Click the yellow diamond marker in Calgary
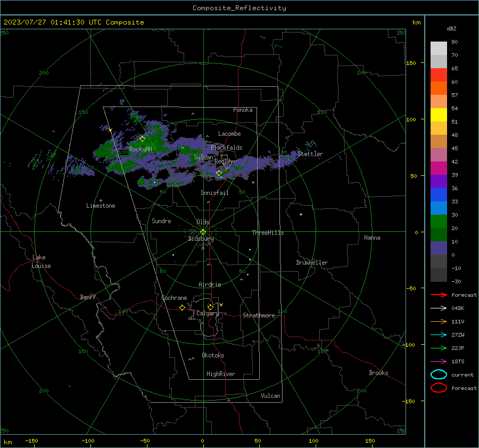This screenshot has height=448, width=479. click(x=210, y=307)
